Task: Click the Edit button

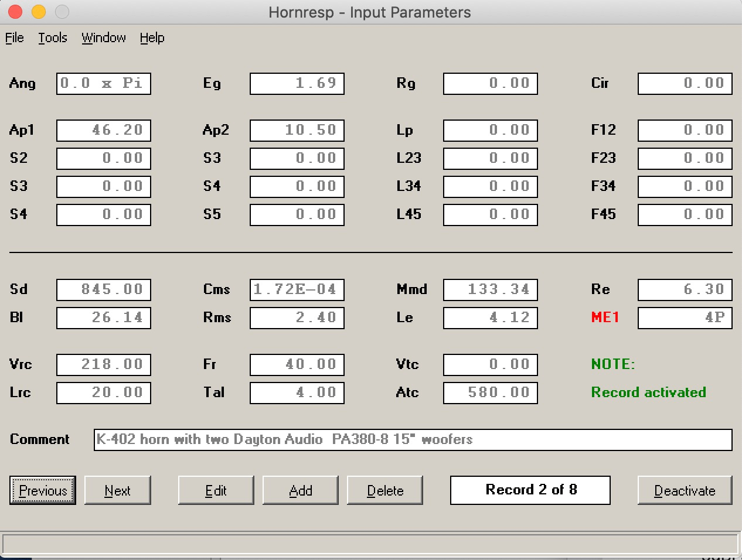Action: click(x=216, y=490)
